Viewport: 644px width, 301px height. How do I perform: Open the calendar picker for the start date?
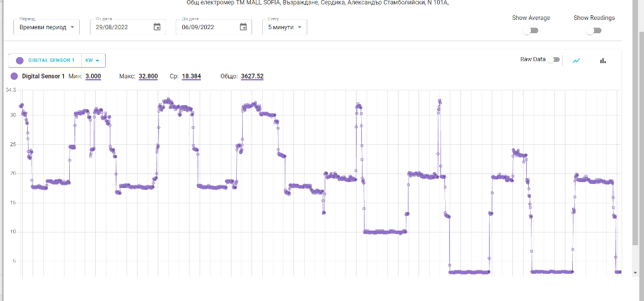tap(157, 27)
